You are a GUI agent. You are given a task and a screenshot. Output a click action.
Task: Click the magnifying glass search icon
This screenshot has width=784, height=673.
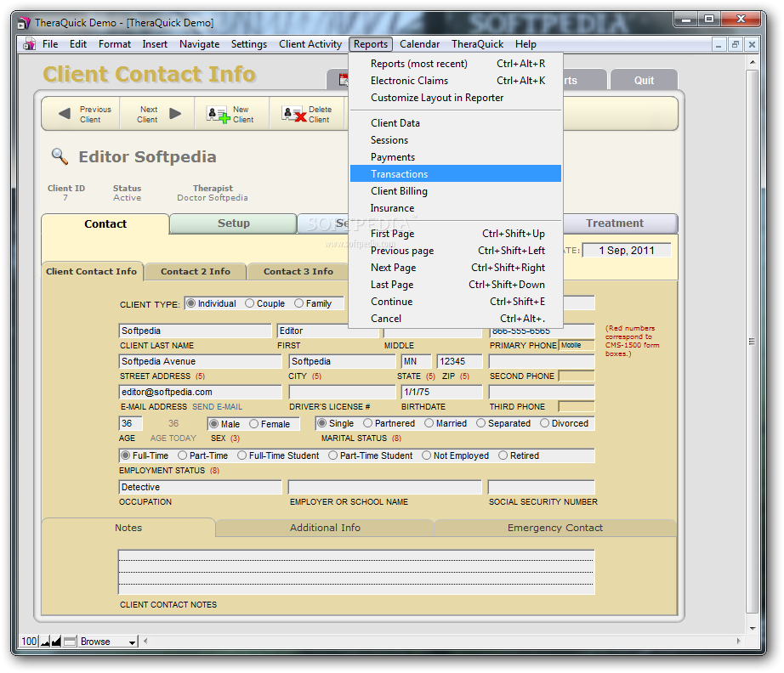point(60,156)
